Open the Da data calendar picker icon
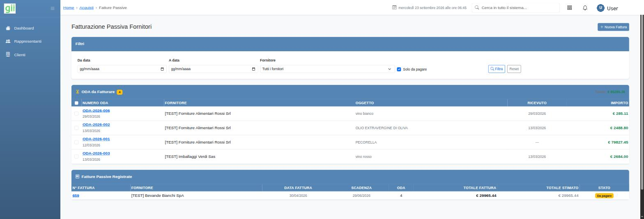 pos(162,69)
